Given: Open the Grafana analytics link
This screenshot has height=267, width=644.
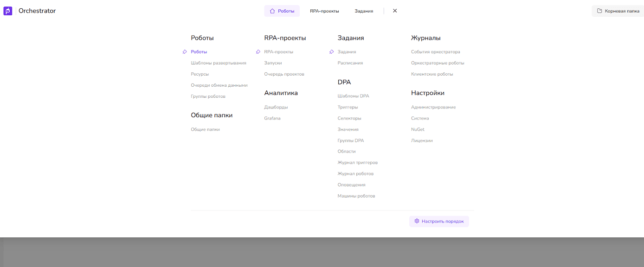Looking at the screenshot, I should (272, 118).
